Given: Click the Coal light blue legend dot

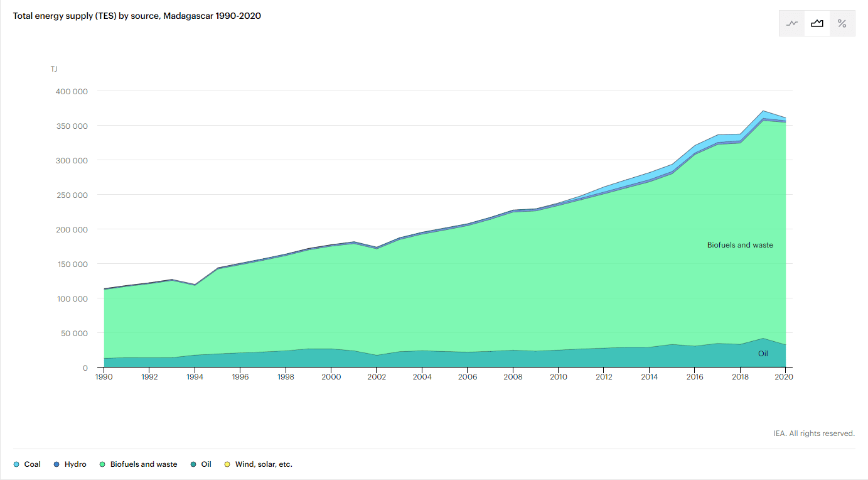Looking at the screenshot, I should tap(16, 464).
